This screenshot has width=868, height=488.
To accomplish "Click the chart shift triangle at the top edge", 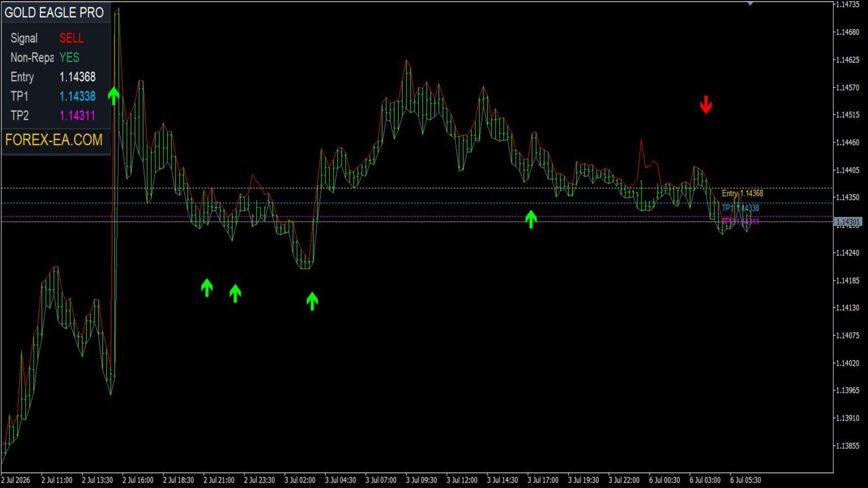I will click(750, 4).
